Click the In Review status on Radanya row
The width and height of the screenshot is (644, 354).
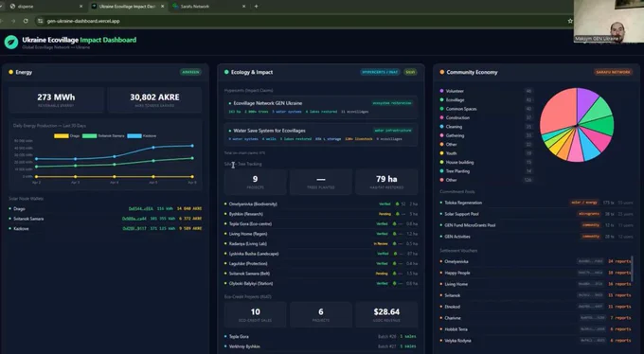(x=381, y=243)
